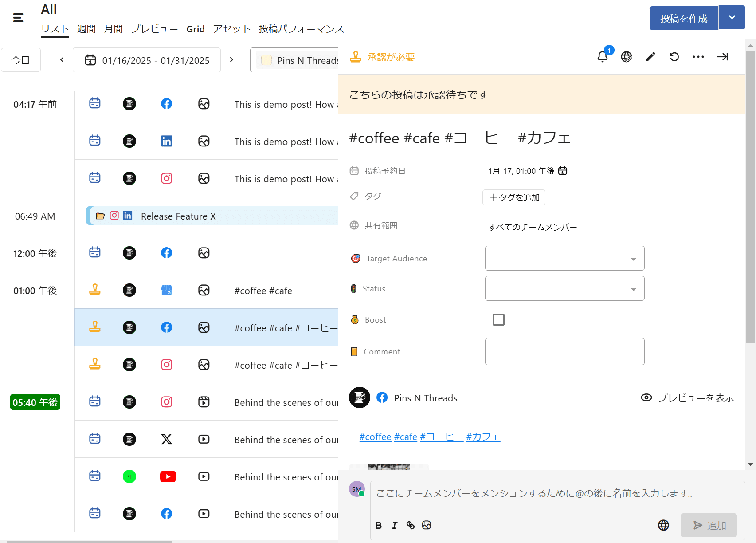The width and height of the screenshot is (756, 543).
Task: Go to next date range
Action: [231, 60]
